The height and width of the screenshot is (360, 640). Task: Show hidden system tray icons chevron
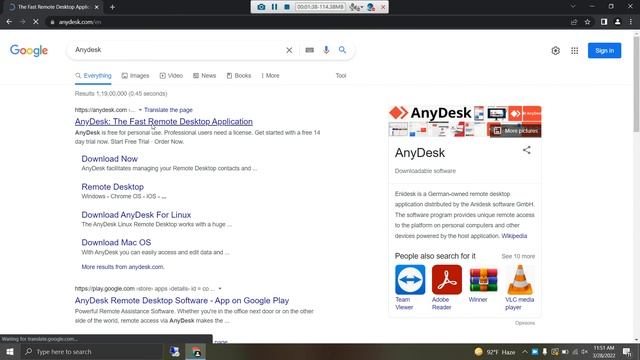coord(524,352)
